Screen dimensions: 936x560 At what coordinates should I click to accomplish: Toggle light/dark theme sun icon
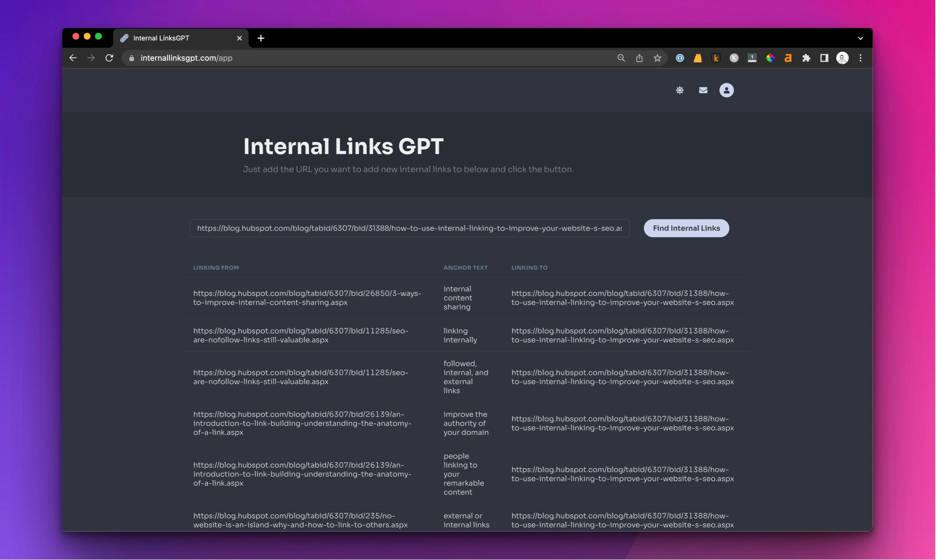[680, 90]
